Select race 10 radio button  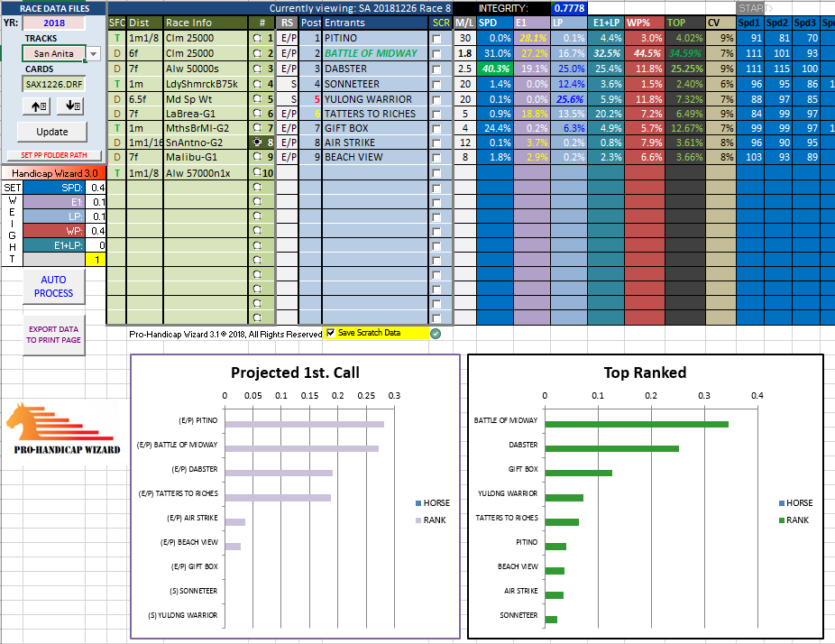click(258, 172)
